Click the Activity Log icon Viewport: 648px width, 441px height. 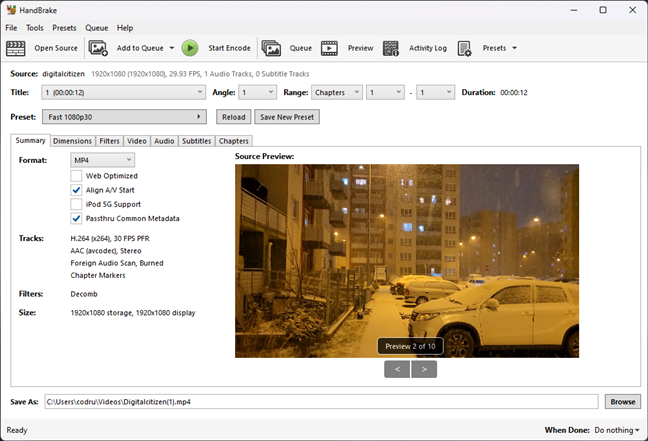tap(391, 48)
